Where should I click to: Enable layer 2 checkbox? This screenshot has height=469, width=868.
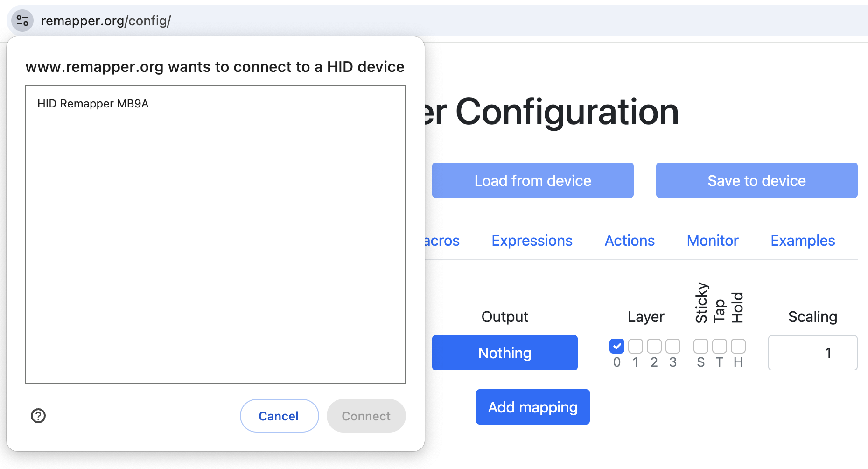click(x=654, y=346)
